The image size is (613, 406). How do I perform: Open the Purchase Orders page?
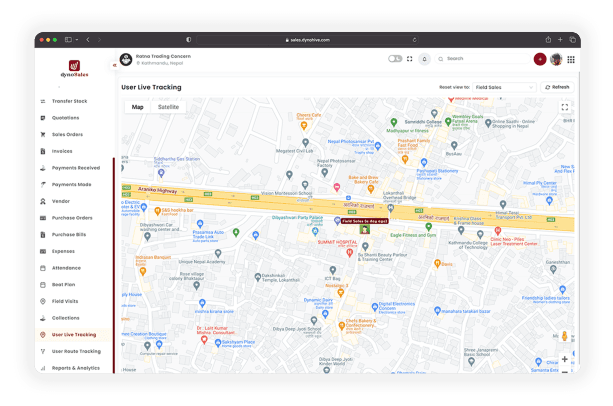72,218
